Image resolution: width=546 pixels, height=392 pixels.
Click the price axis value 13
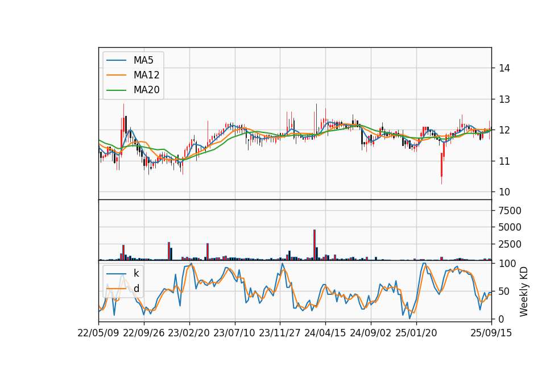click(504, 99)
